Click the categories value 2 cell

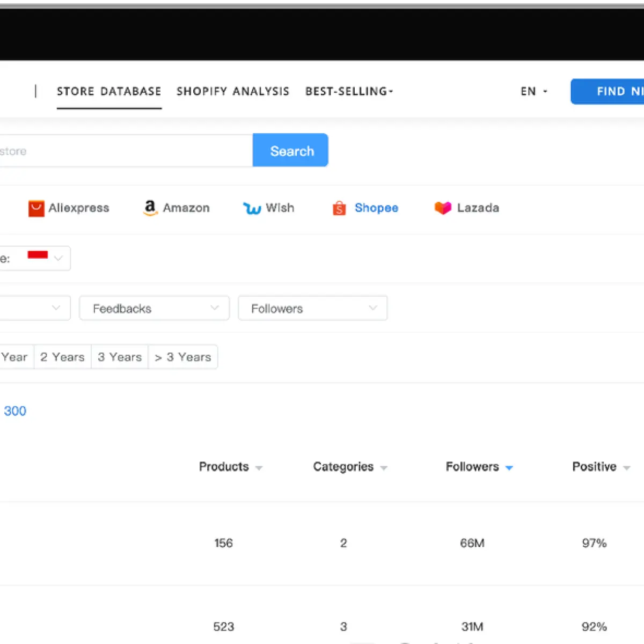coord(343,543)
